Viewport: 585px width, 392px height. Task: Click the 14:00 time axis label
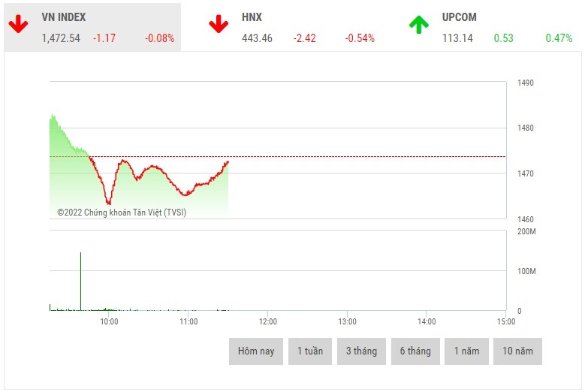coord(426,321)
